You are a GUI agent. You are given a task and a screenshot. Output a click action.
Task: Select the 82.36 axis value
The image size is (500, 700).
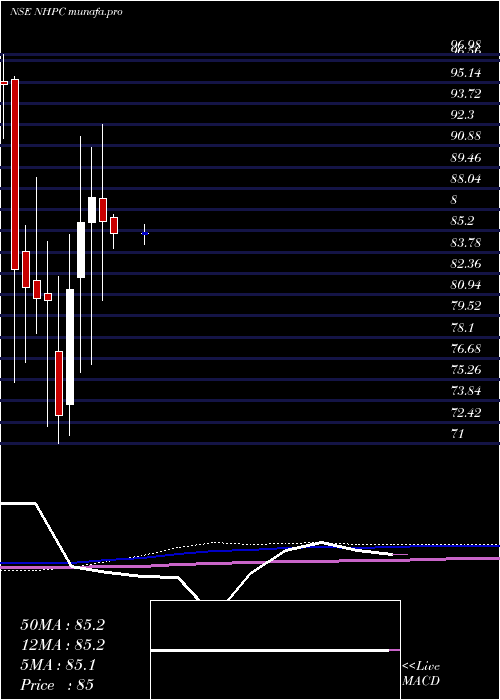tap(466, 264)
